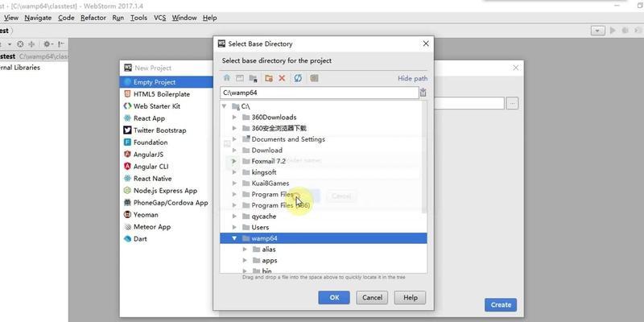Open recent paths history beside path field
The height and width of the screenshot is (322, 644).
tap(423, 93)
